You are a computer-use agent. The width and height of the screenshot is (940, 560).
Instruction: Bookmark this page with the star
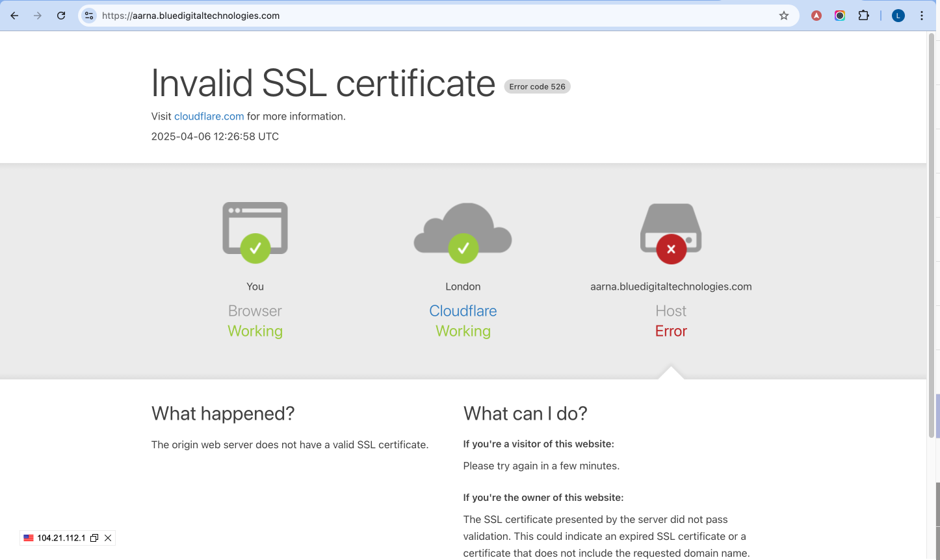pos(784,16)
